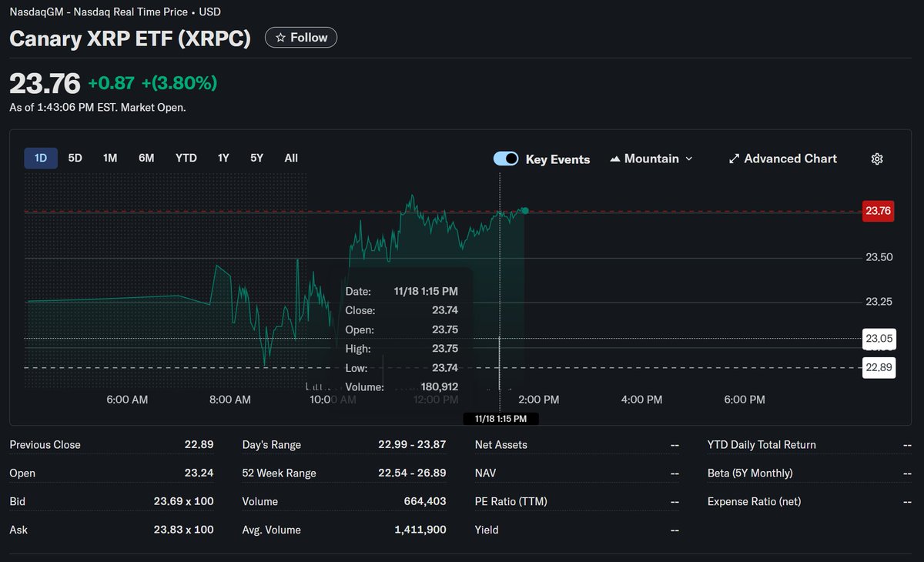The width and height of the screenshot is (924, 562).
Task: Select the 1M chart tab
Action: tap(109, 157)
